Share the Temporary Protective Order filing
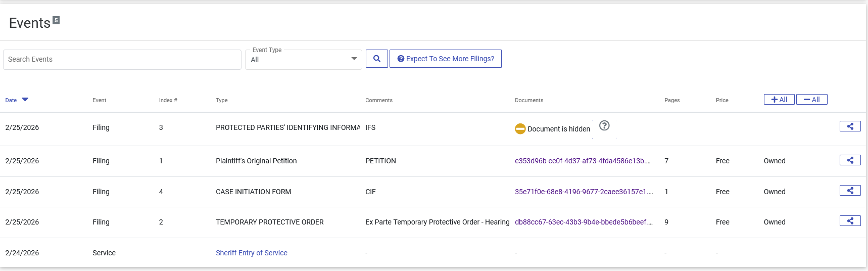868x271 pixels. (x=850, y=221)
